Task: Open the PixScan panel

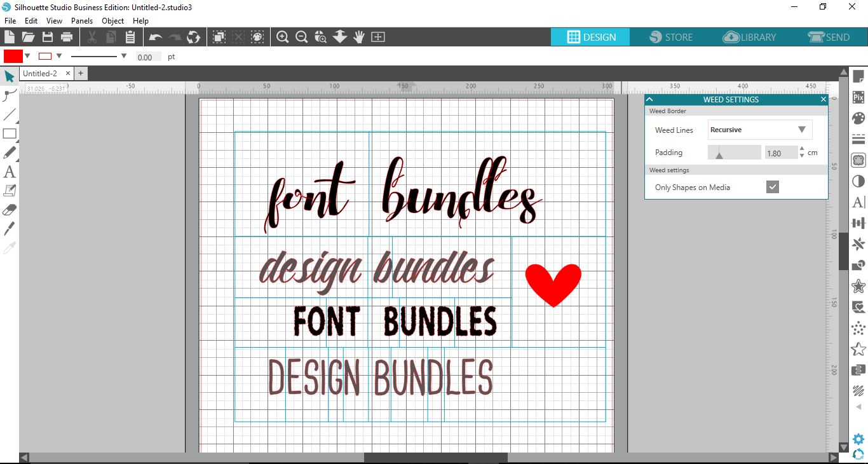Action: click(x=858, y=97)
